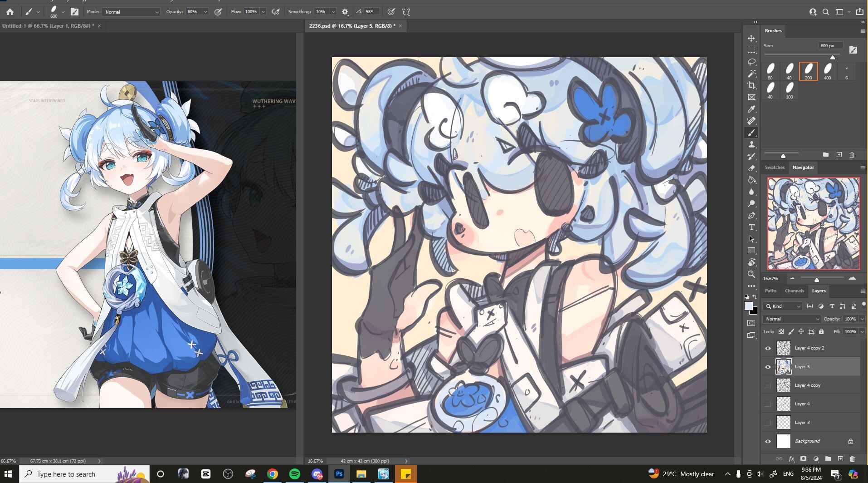This screenshot has width=868, height=483.
Task: Expand the Flow dropdown arrow
Action: click(x=263, y=12)
